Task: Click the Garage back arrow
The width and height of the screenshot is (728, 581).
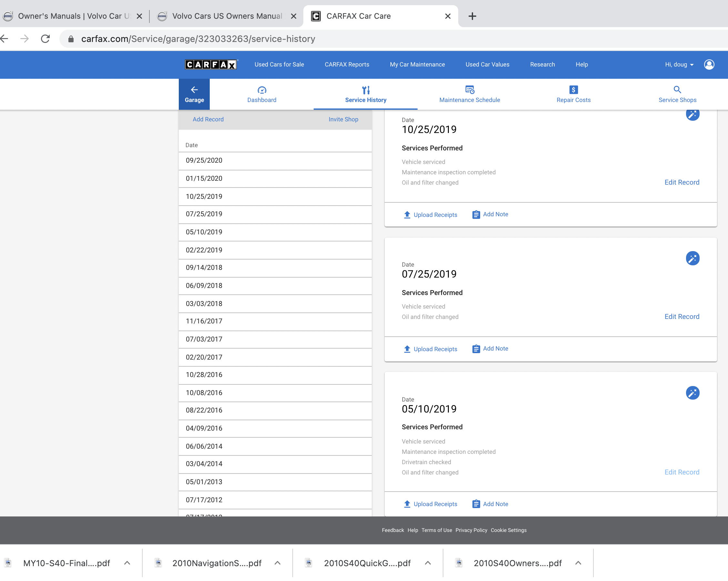Action: [x=194, y=89]
